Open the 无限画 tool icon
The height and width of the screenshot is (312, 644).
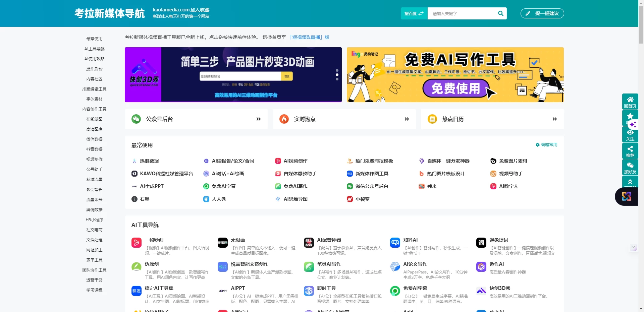[222, 243]
